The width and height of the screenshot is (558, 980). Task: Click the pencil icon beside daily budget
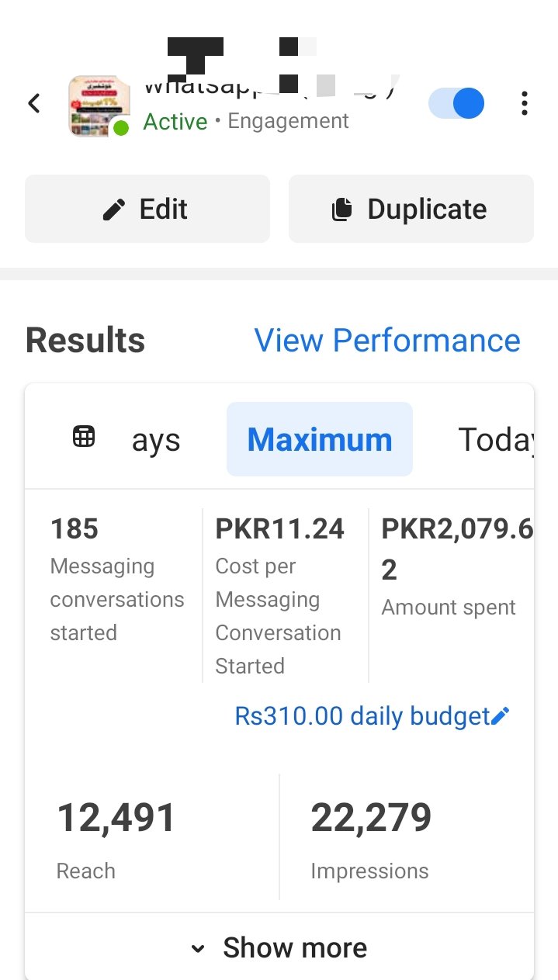point(501,715)
